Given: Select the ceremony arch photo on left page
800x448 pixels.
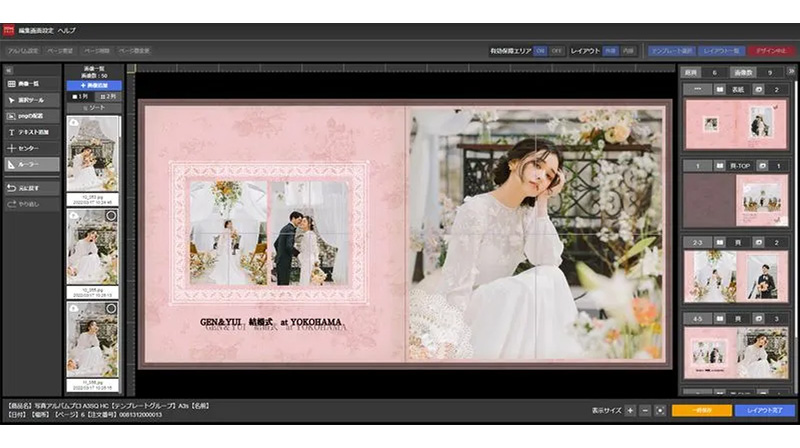Looking at the screenshot, I should pyautogui.click(x=228, y=233).
